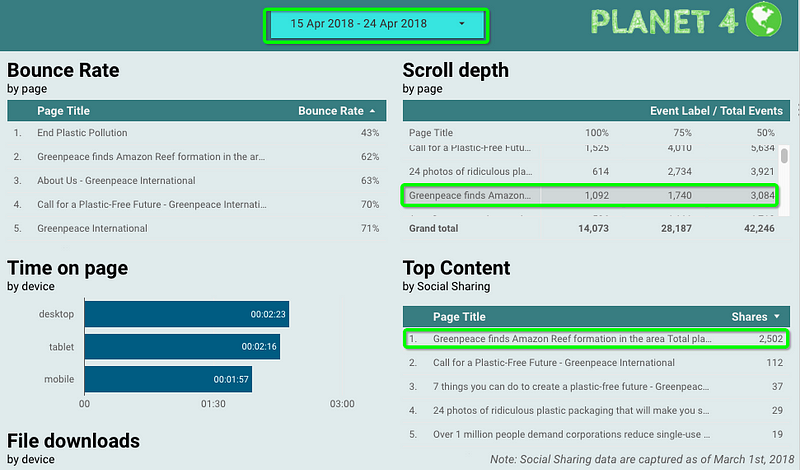Click the 1,092 value in scroll depth table
This screenshot has height=470, width=800.
coord(596,195)
